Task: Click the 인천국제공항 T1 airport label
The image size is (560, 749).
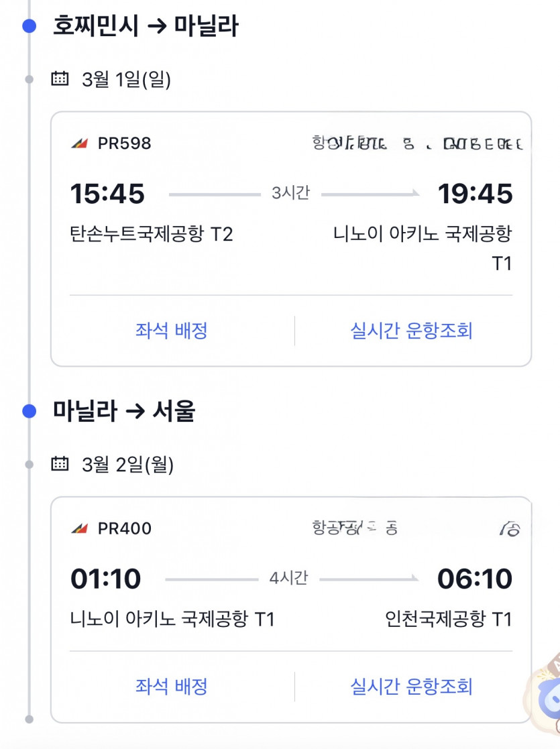Action: [448, 618]
